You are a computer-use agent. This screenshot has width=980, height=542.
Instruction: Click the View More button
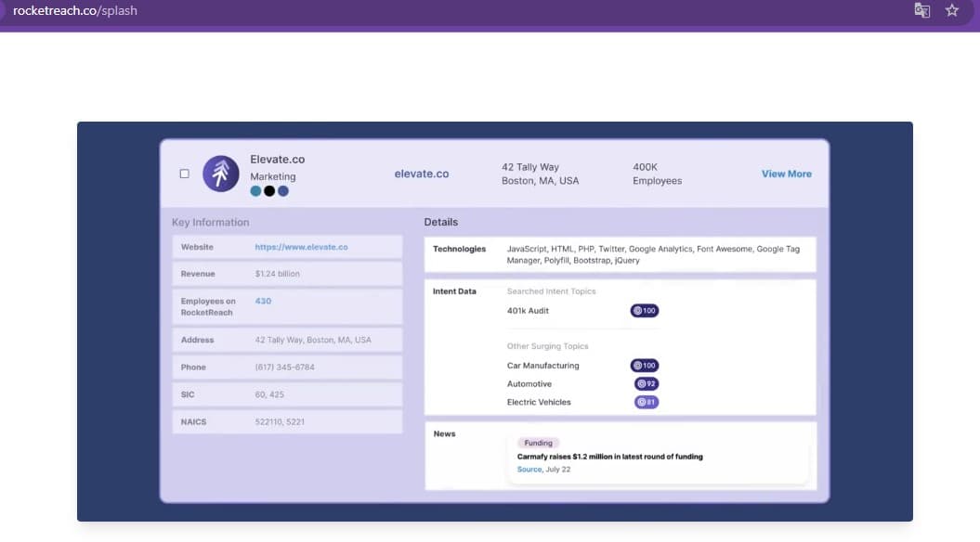786,173
